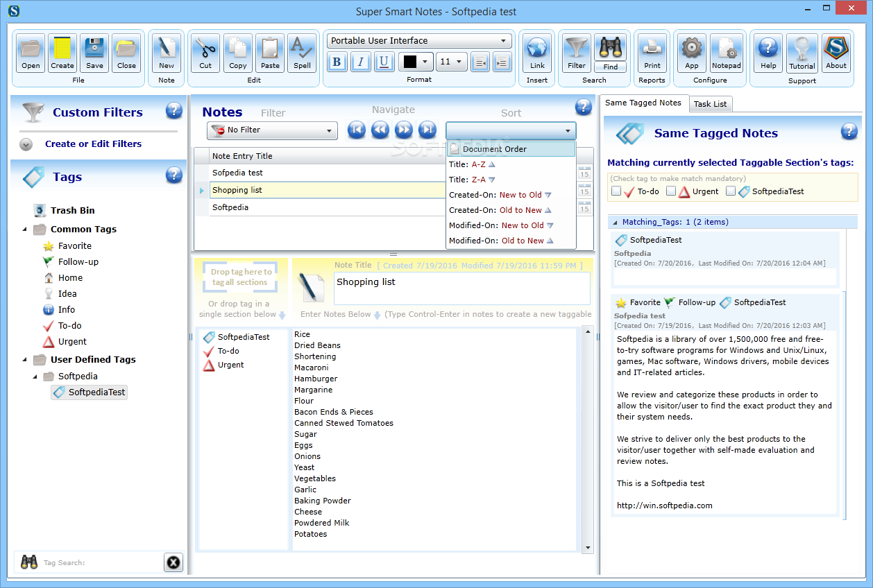Select Document Order sort option

[x=511, y=149]
